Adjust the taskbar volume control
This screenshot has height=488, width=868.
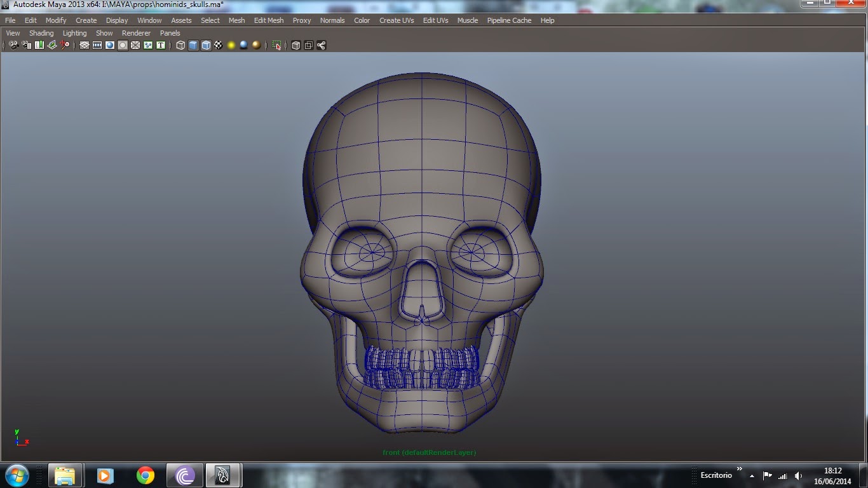(798, 475)
